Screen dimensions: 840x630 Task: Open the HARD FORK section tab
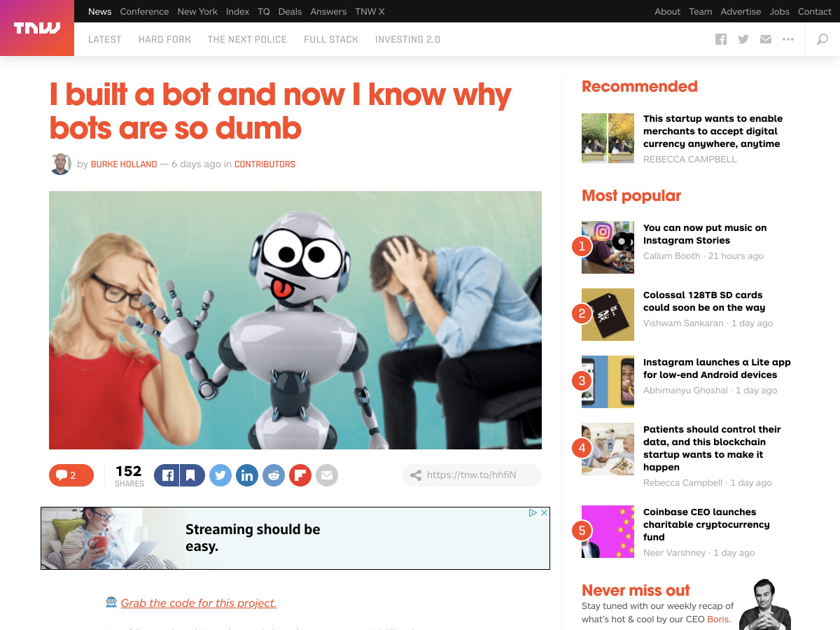coord(164,39)
